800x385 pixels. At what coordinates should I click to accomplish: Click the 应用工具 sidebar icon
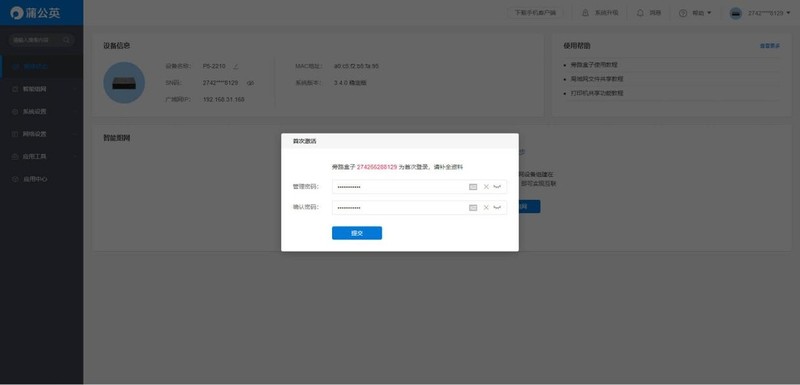[x=15, y=157]
